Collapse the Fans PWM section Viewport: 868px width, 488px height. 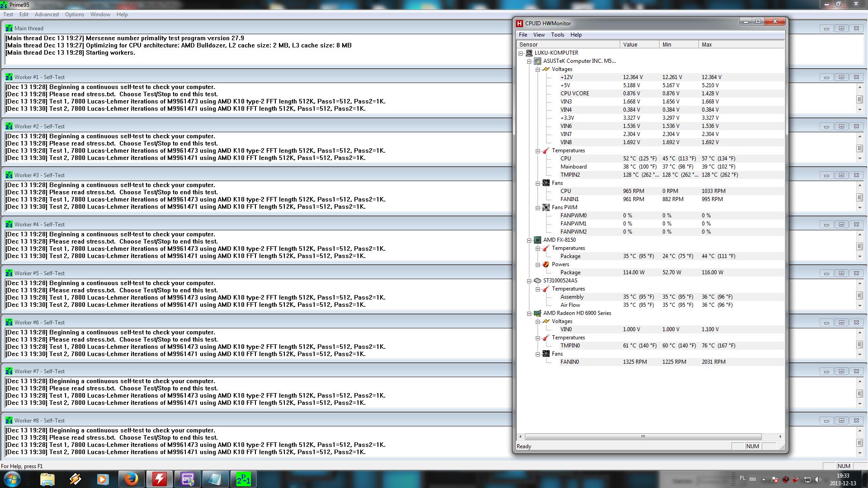(x=538, y=208)
